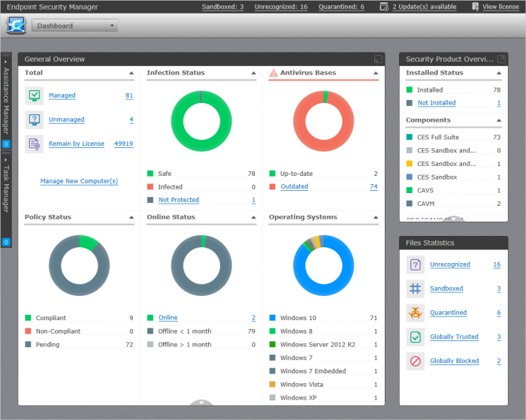Screen dimensions: 526x420
Task: Click the Remain by License certificate icon
Action: [x=35, y=144]
